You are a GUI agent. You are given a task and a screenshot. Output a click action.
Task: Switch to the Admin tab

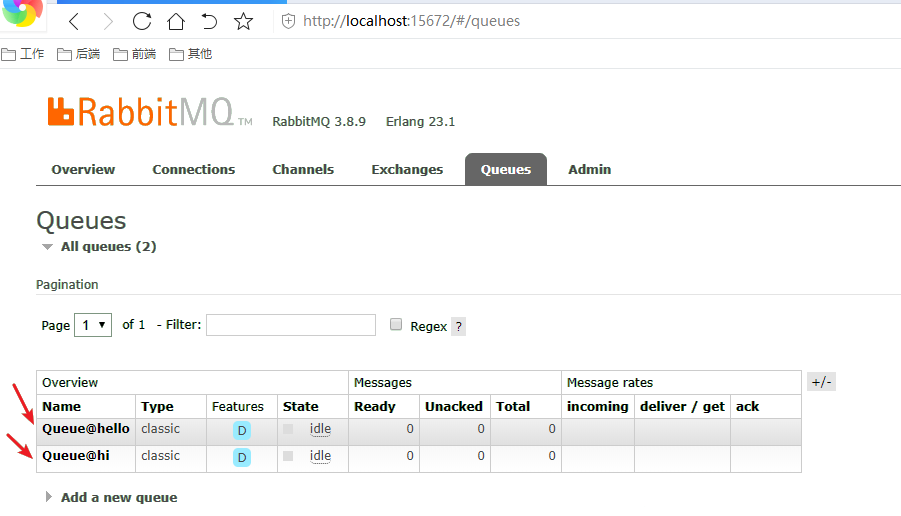(x=590, y=170)
